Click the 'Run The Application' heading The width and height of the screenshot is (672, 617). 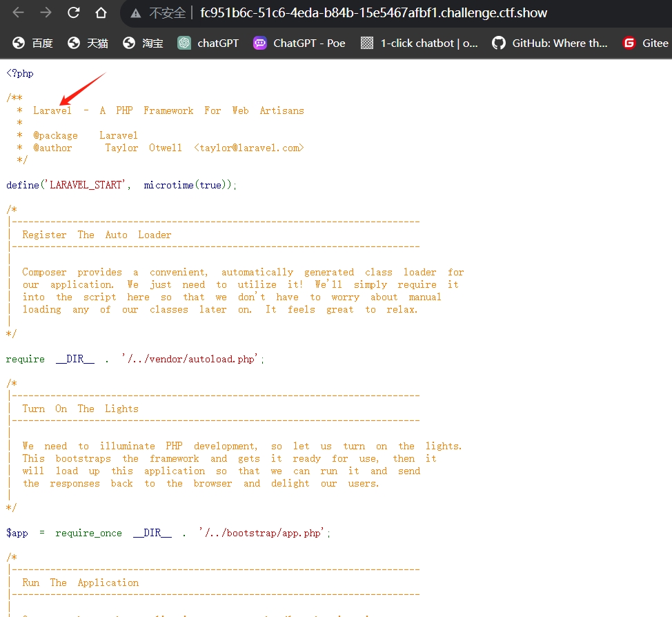coord(81,582)
